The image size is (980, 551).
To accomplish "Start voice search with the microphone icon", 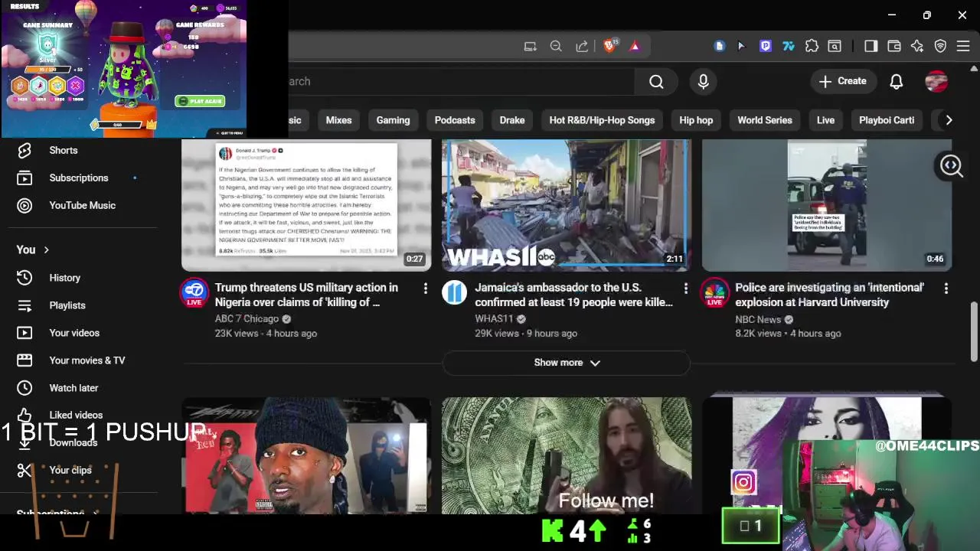I will point(704,81).
